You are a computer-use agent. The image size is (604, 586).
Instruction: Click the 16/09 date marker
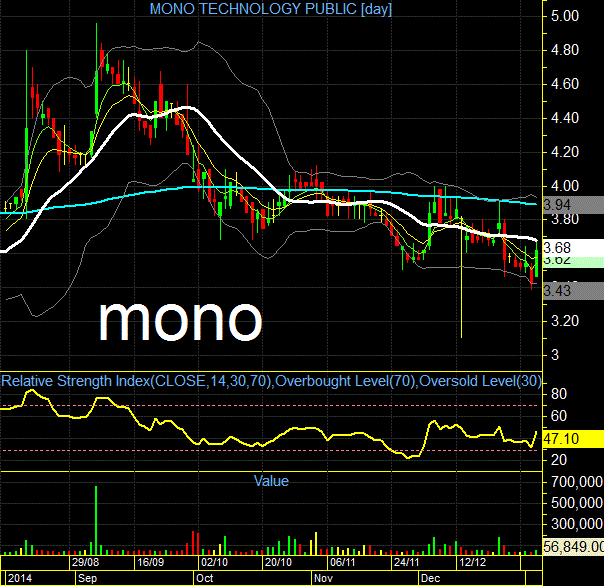pyautogui.click(x=150, y=562)
